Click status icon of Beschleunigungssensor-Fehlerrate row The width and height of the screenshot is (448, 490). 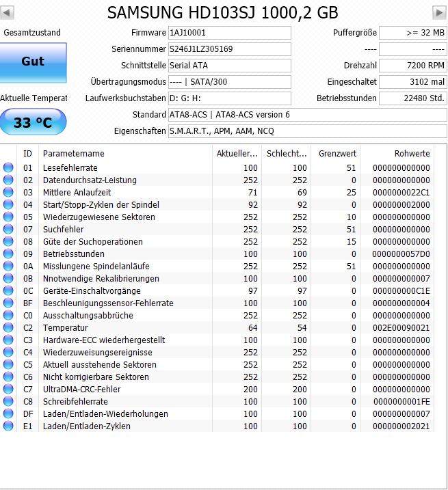click(8, 303)
